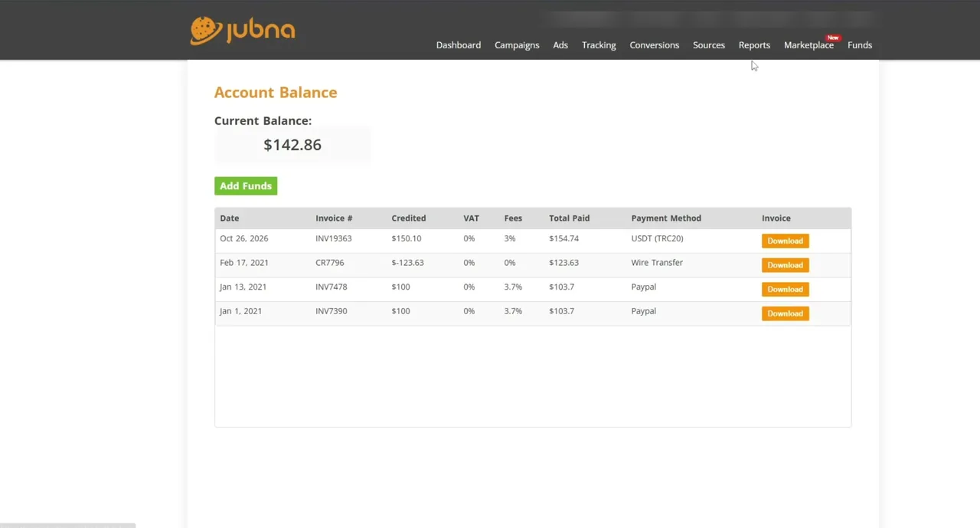Visit the Marketplace section
The image size is (980, 528).
(808, 45)
